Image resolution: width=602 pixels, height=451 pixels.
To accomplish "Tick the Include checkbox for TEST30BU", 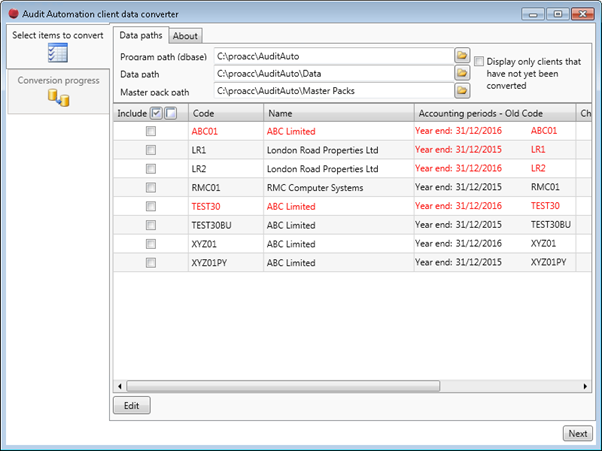I will tap(151, 225).
